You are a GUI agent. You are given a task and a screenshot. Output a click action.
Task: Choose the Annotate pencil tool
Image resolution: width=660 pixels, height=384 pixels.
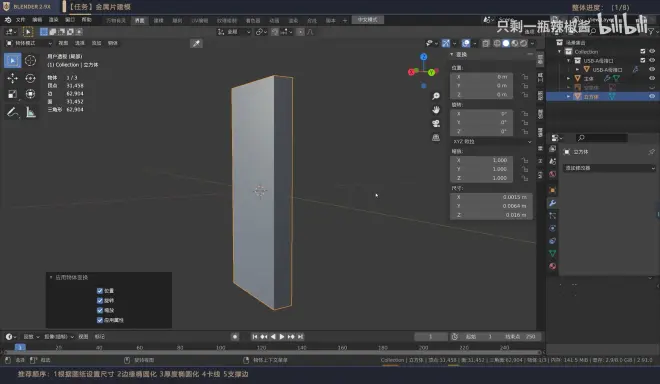click(x=13, y=112)
